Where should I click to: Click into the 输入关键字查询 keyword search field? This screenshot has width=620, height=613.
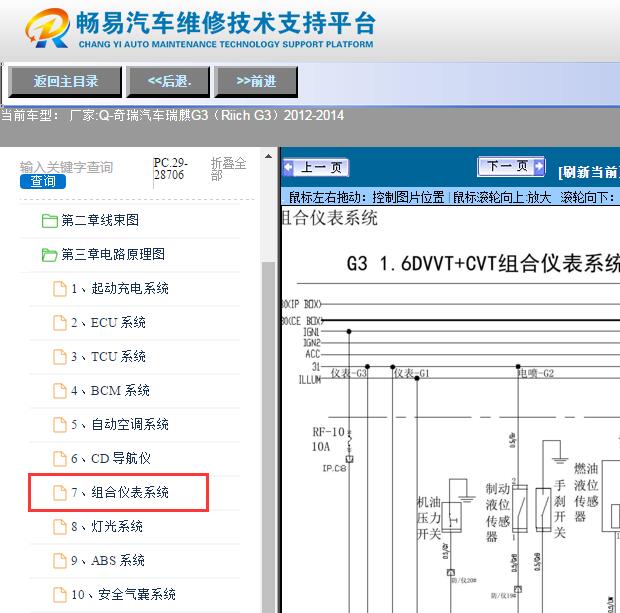pos(66,167)
